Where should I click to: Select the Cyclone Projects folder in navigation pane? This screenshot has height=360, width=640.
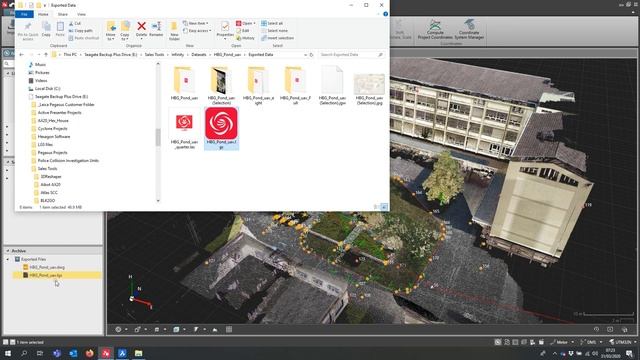click(52, 129)
